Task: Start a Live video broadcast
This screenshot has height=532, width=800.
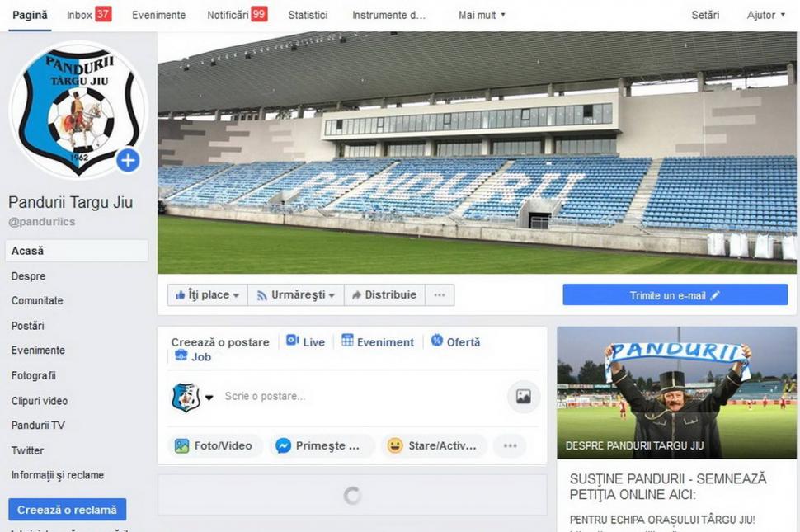Action: 305,341
